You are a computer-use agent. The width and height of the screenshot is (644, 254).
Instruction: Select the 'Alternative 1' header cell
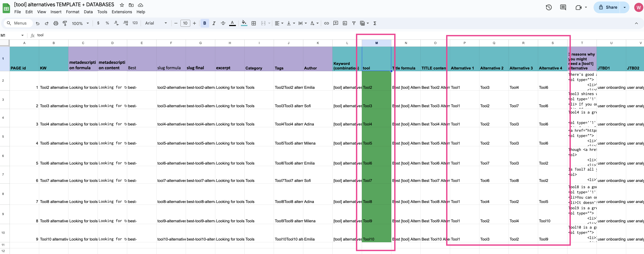point(464,59)
